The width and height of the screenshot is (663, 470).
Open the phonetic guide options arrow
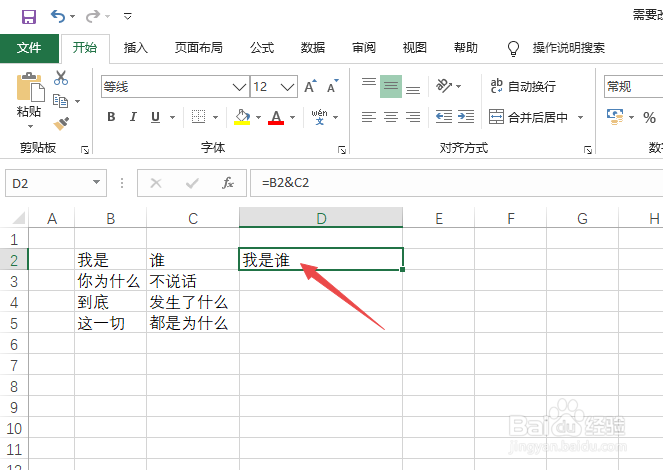(x=336, y=118)
